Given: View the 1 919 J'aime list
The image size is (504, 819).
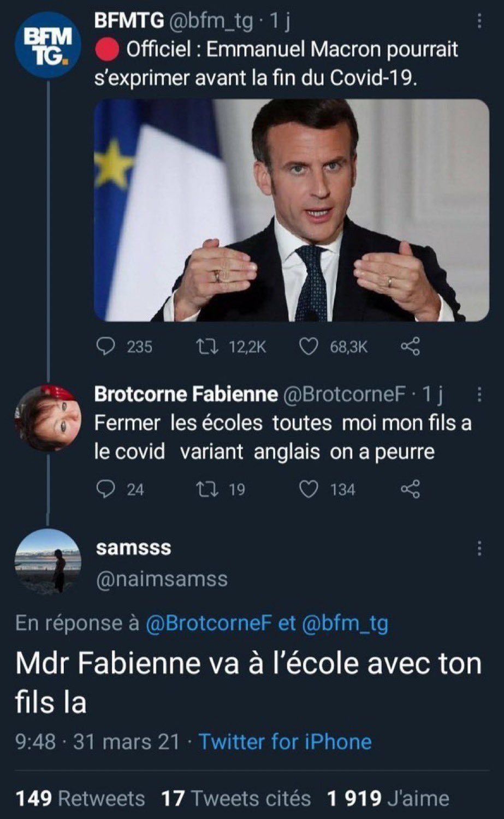Looking at the screenshot, I should tap(388, 798).
